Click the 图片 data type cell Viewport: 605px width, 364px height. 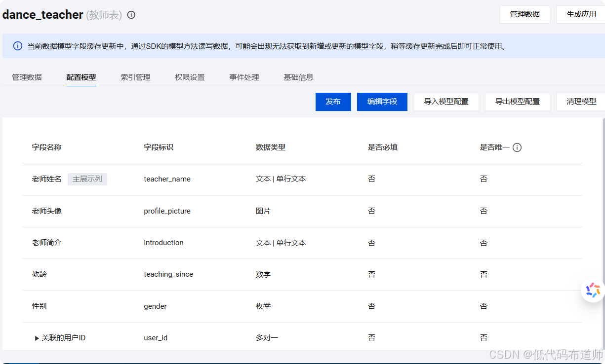(x=263, y=211)
